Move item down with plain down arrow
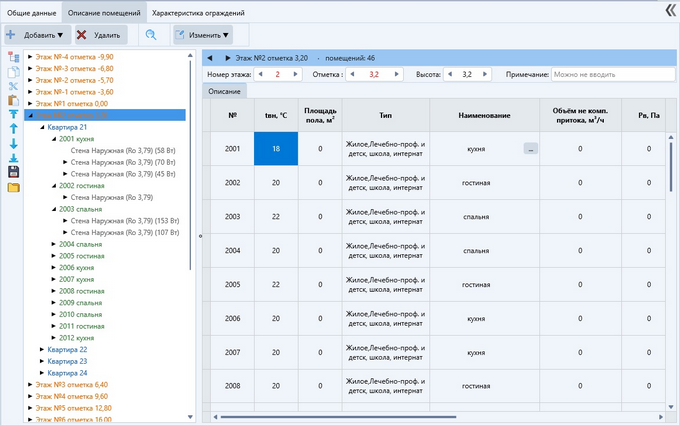This screenshot has height=426, width=680. [x=13, y=143]
